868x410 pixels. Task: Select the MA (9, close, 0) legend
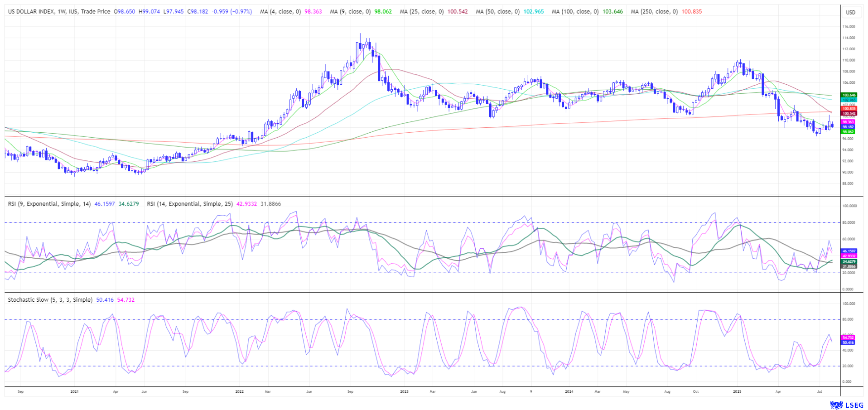[350, 12]
